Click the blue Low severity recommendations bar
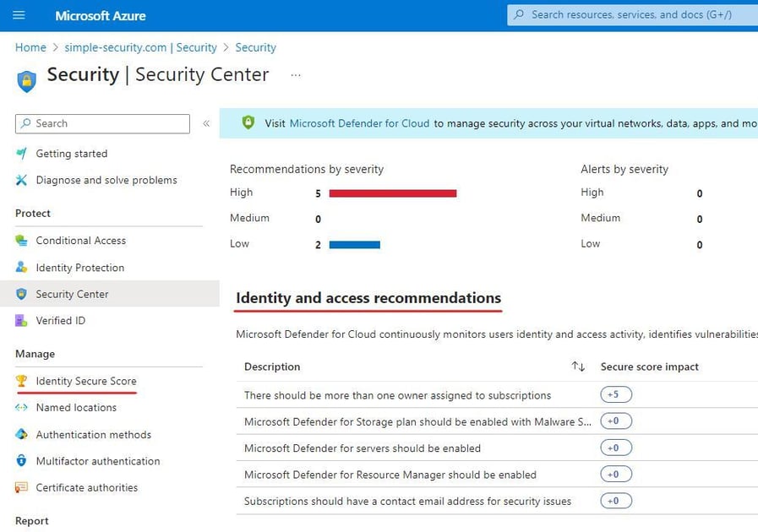The width and height of the screenshot is (758, 532). tap(354, 245)
